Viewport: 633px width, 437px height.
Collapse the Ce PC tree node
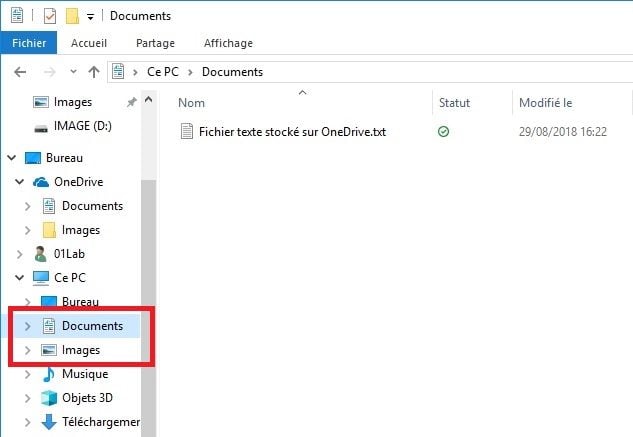click(19, 277)
